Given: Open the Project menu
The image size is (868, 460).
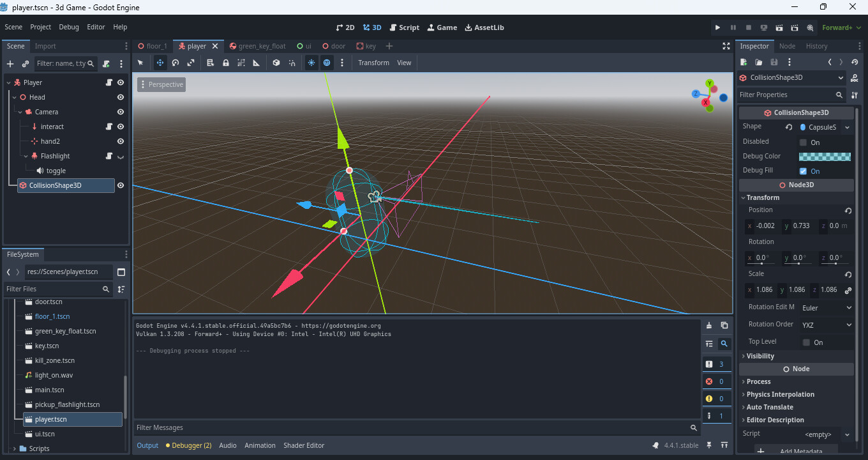Looking at the screenshot, I should [x=40, y=27].
